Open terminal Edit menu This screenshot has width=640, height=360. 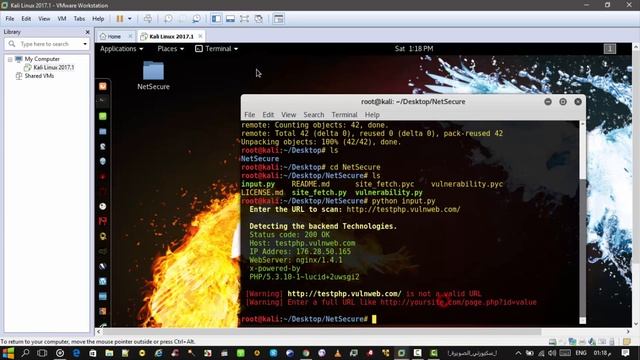[x=268, y=115]
